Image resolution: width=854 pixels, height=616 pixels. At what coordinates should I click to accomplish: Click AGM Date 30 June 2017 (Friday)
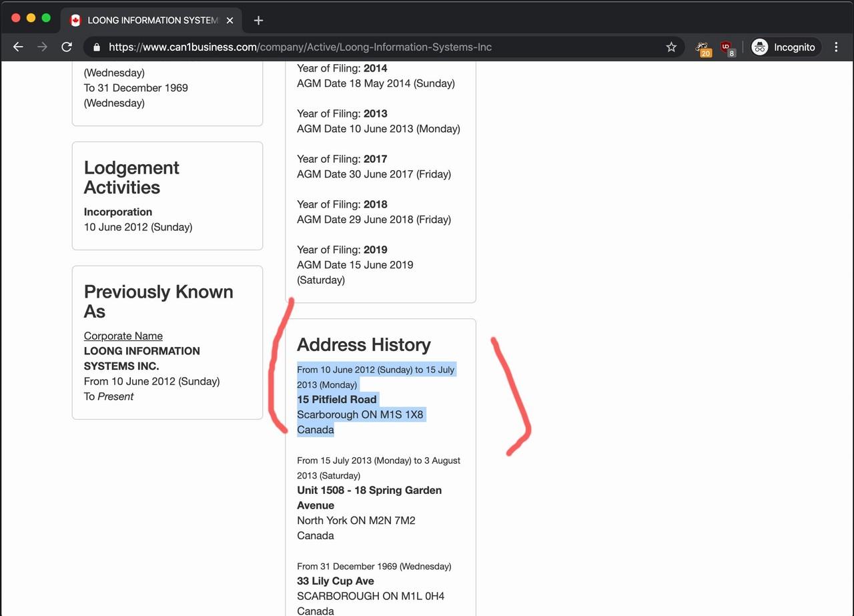click(x=374, y=174)
